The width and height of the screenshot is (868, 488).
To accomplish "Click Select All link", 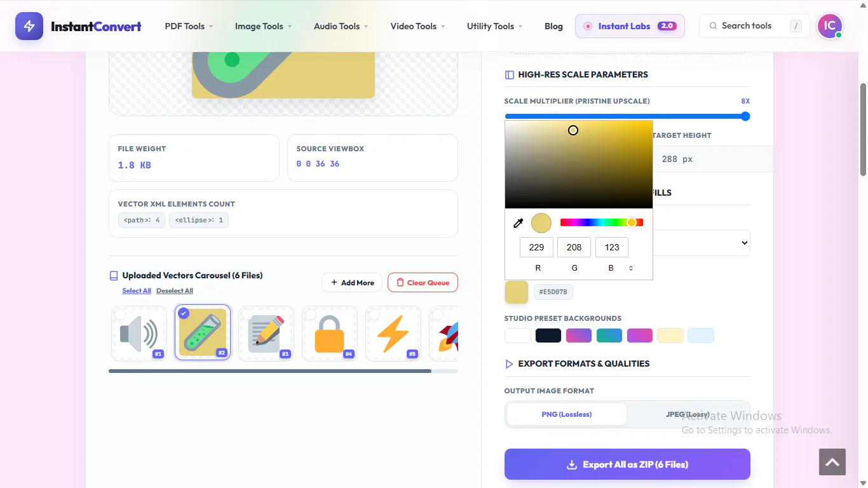I will (137, 291).
